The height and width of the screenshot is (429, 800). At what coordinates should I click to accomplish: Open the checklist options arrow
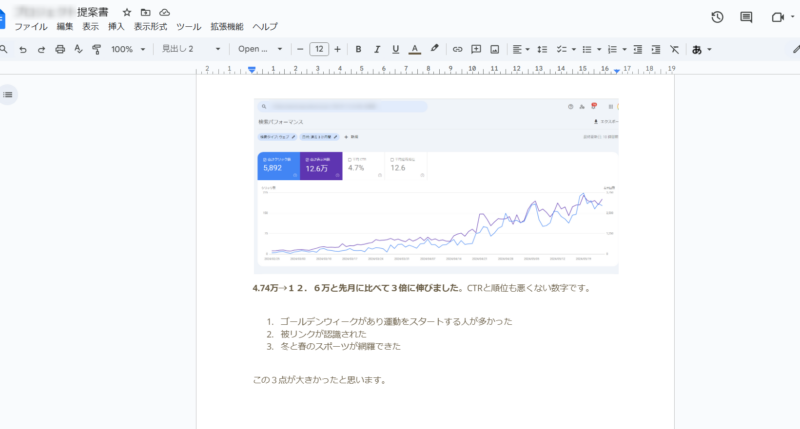coord(573,49)
